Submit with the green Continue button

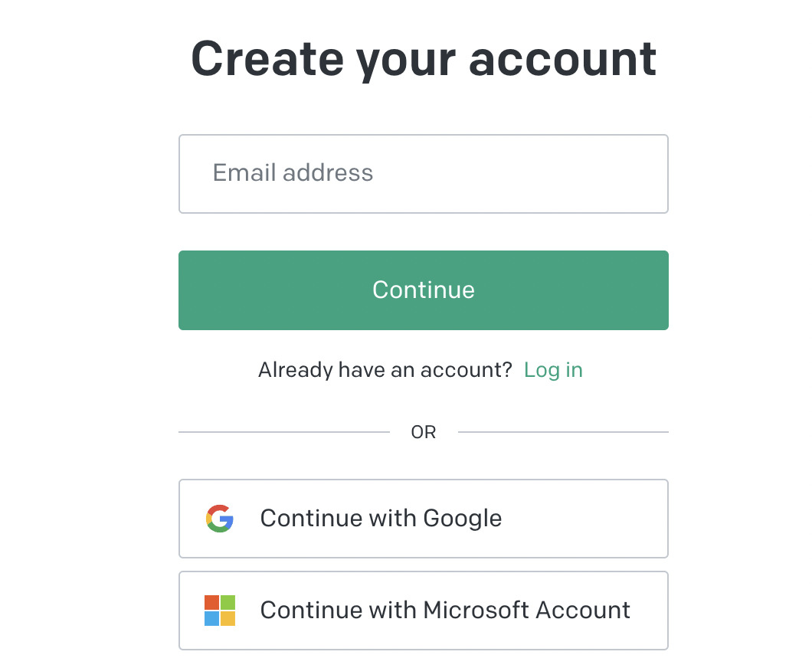point(424,290)
